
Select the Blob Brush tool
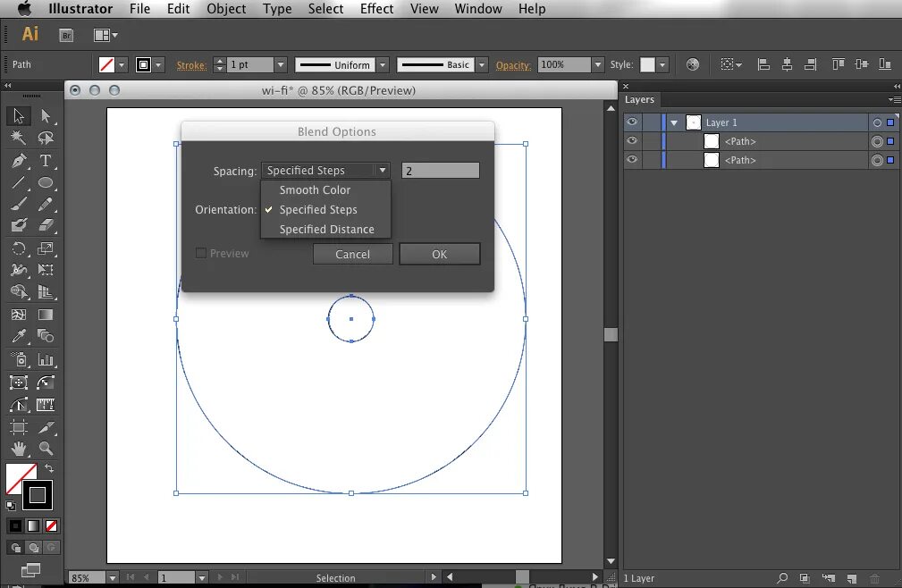click(x=19, y=224)
